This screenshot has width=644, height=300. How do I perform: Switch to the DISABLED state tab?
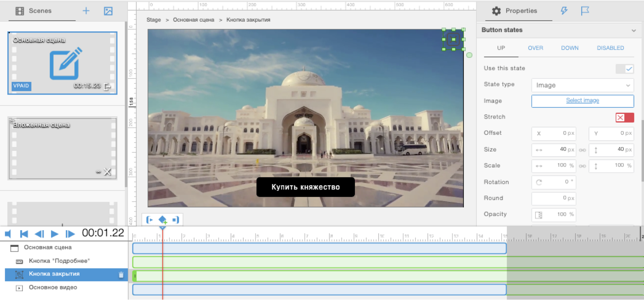pyautogui.click(x=610, y=48)
